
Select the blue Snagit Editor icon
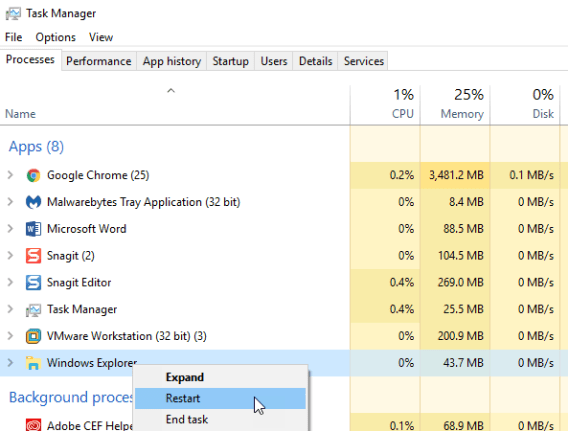pyautogui.click(x=33, y=283)
